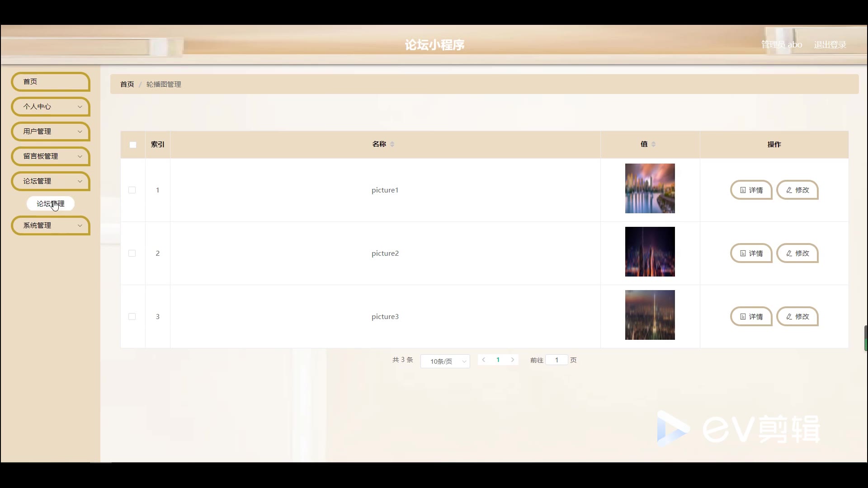868x488 pixels.
Task: Click 退出登录 to log out
Action: (830, 45)
